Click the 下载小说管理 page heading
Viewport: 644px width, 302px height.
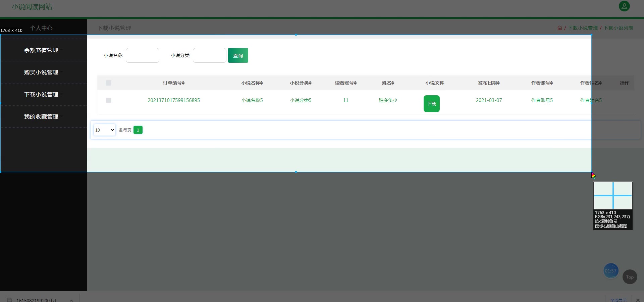point(114,28)
